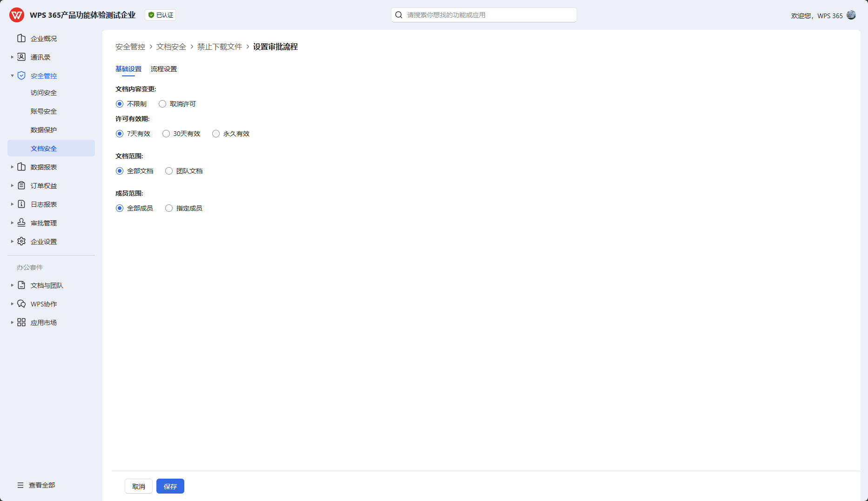Open 文档安全 submenu item
Viewport: 868px width, 501px height.
click(x=51, y=148)
